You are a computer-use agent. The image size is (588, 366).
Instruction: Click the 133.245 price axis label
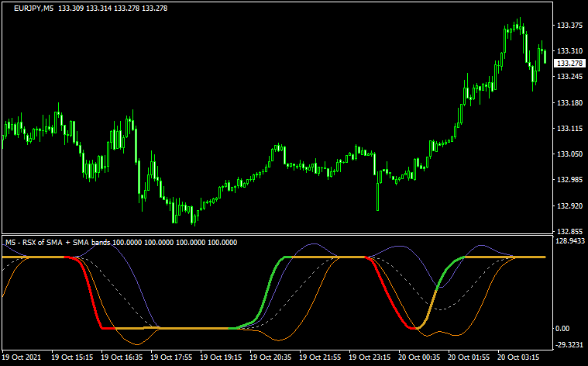click(x=569, y=77)
